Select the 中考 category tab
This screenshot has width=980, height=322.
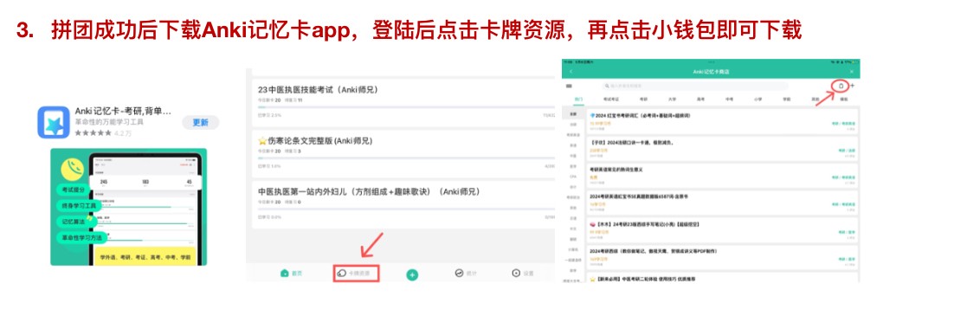(730, 100)
